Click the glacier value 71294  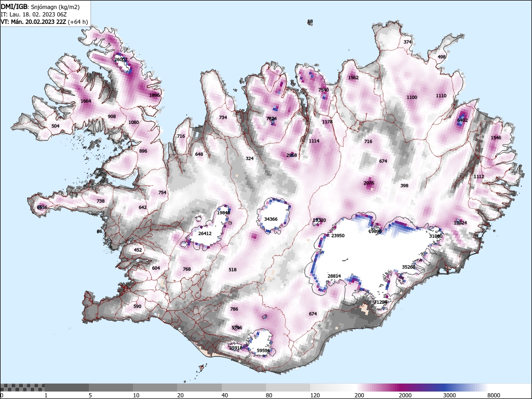(x=380, y=302)
